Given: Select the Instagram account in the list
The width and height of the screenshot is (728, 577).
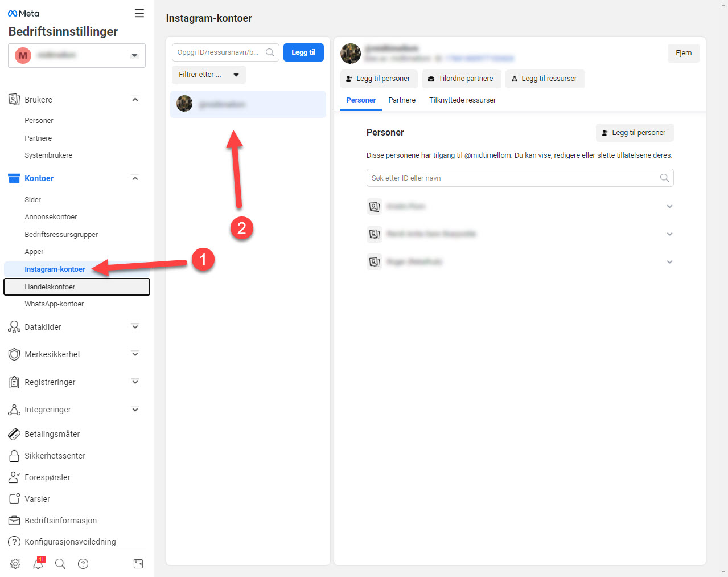Looking at the screenshot, I should coord(248,104).
